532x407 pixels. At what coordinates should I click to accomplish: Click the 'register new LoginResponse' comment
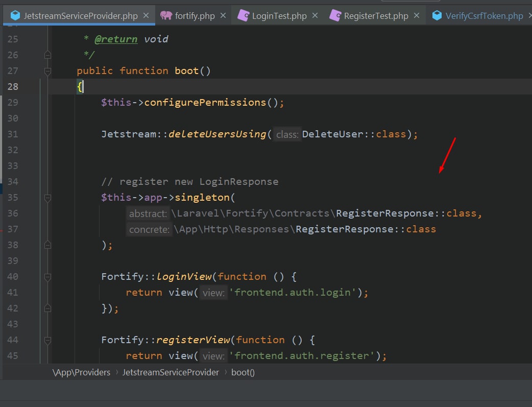click(189, 182)
